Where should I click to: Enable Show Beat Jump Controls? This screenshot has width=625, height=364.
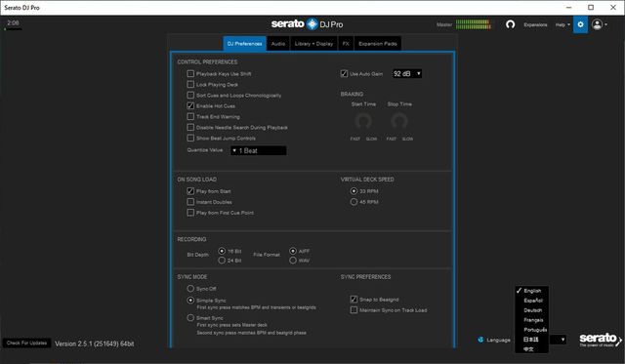[x=190, y=139]
